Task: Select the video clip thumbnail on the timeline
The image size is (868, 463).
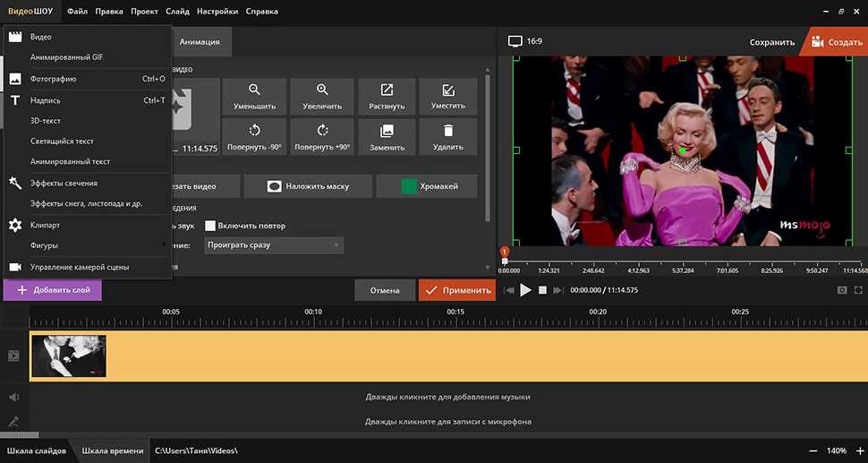Action: pos(68,356)
